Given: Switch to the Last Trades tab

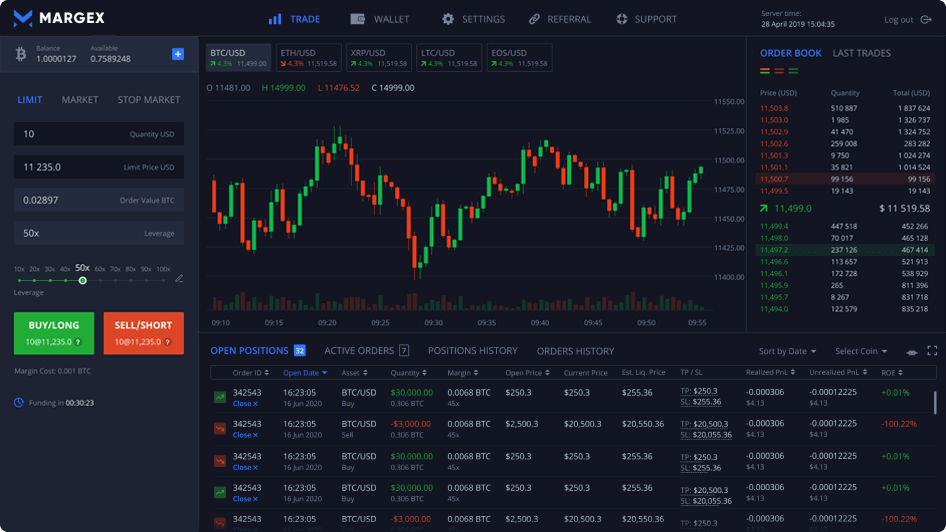Looking at the screenshot, I should pos(862,53).
